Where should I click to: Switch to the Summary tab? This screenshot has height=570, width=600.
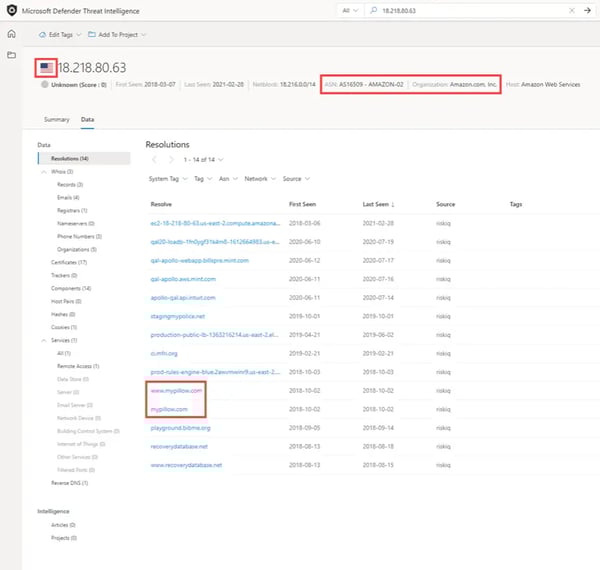[x=57, y=120]
